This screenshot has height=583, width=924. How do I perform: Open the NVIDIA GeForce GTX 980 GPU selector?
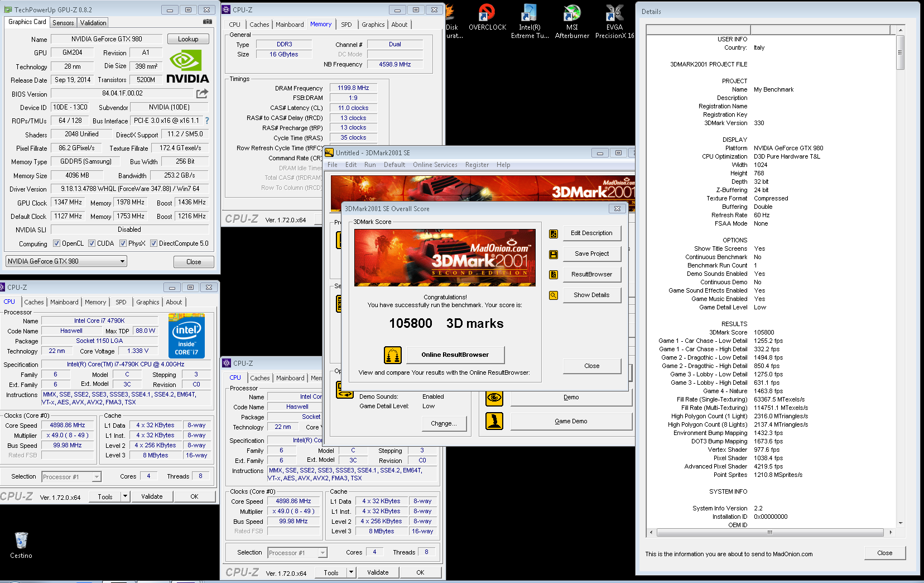tap(66, 261)
